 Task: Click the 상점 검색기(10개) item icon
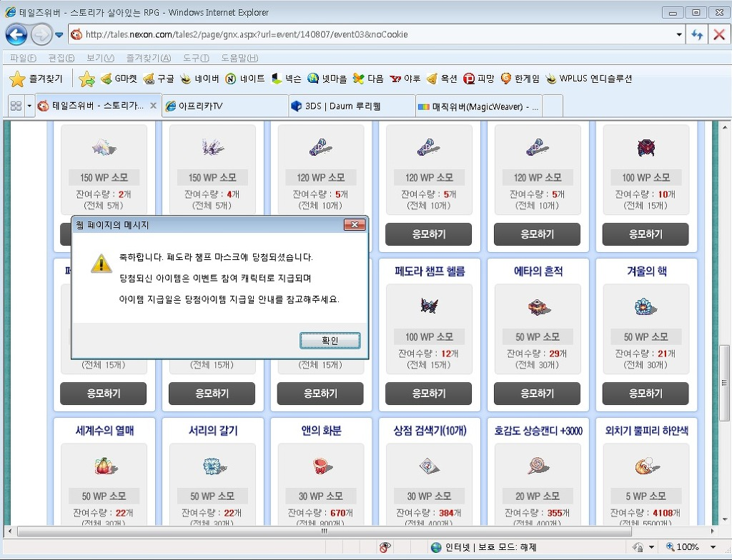click(x=429, y=466)
